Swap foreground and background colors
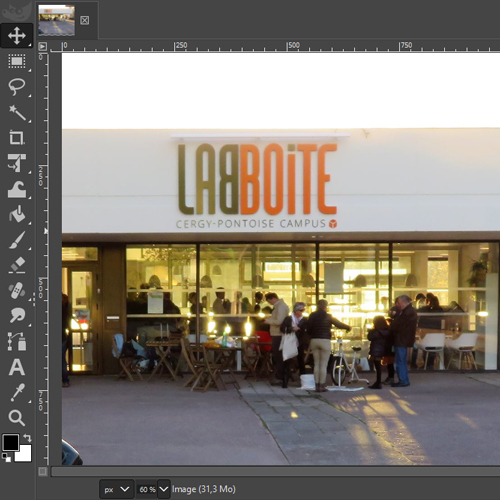 [x=27, y=438]
